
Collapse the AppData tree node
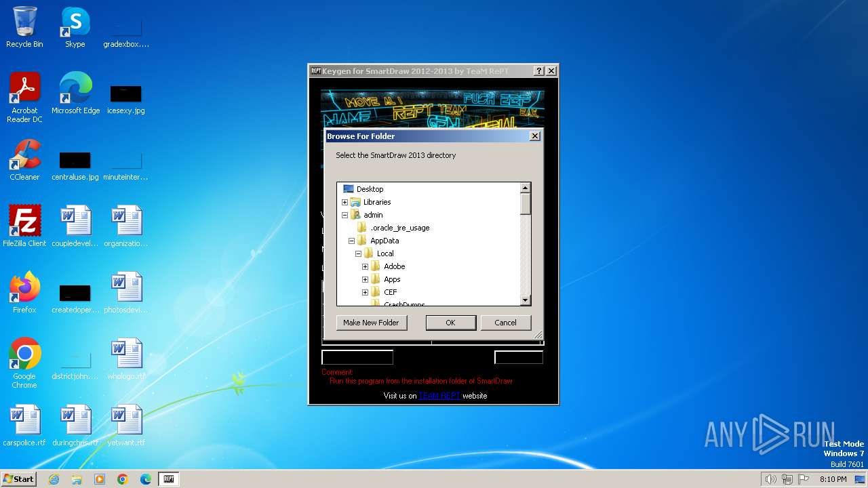351,241
